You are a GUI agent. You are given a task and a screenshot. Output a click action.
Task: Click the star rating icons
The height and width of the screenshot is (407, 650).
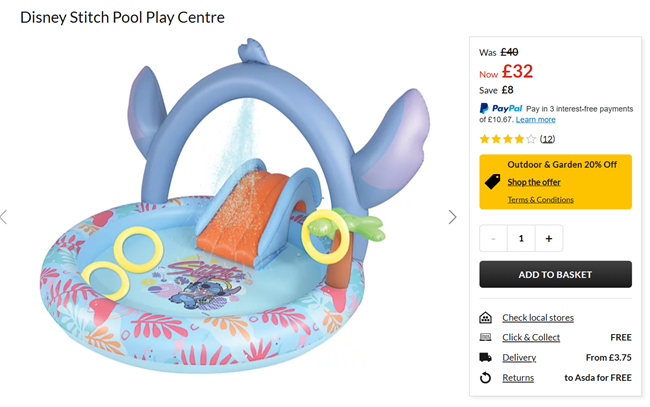(x=507, y=139)
